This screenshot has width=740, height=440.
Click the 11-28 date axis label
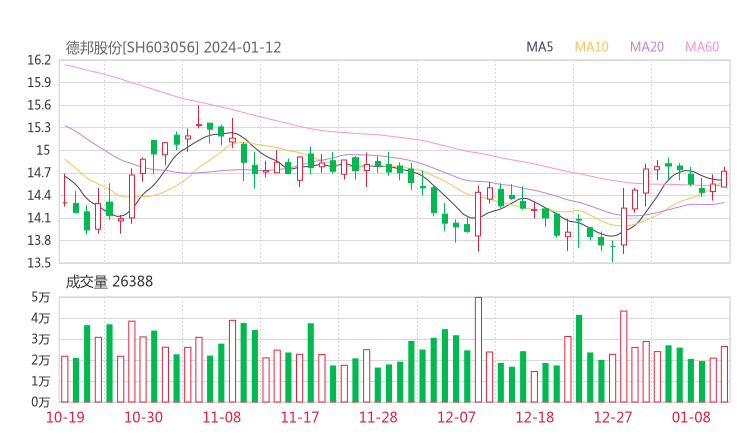[x=378, y=417]
